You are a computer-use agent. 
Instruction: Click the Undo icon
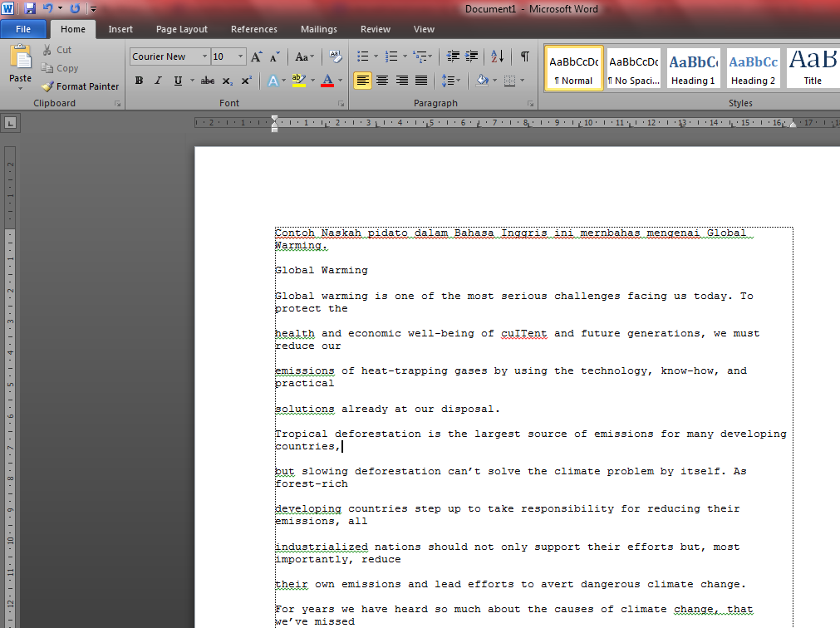coord(47,8)
